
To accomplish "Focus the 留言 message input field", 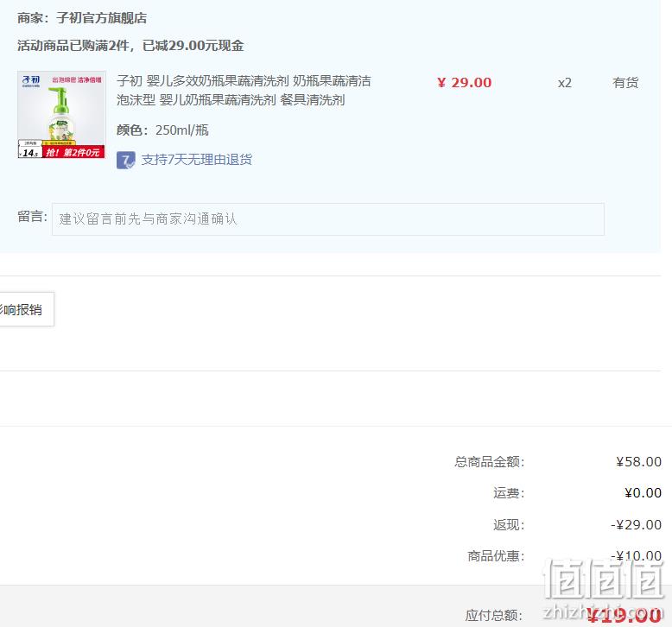I will coord(328,219).
